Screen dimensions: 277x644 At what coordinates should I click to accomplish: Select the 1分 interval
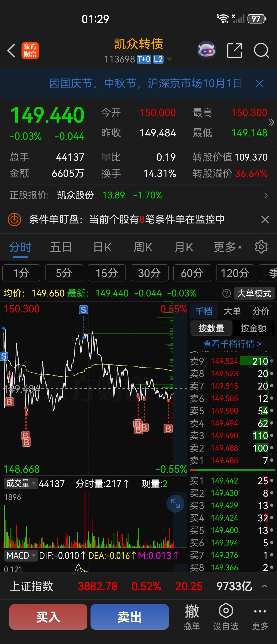[21, 273]
